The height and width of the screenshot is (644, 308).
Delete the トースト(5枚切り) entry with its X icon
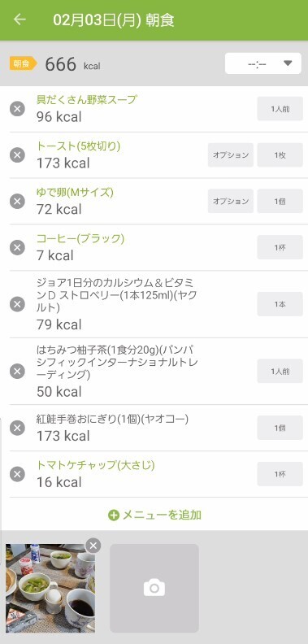tap(17, 154)
